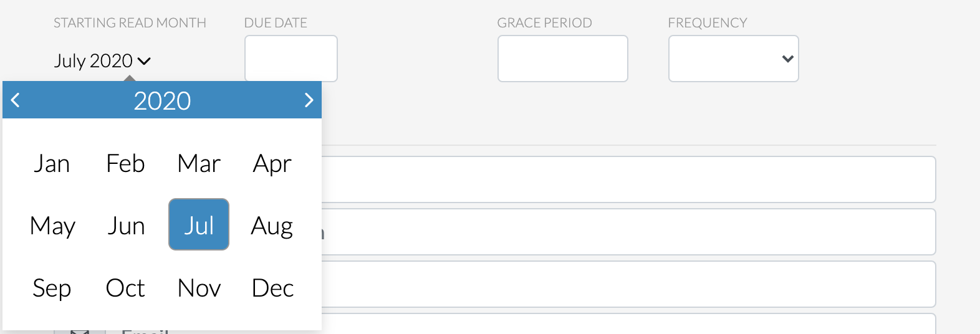Select Dec in the month picker

tap(272, 287)
